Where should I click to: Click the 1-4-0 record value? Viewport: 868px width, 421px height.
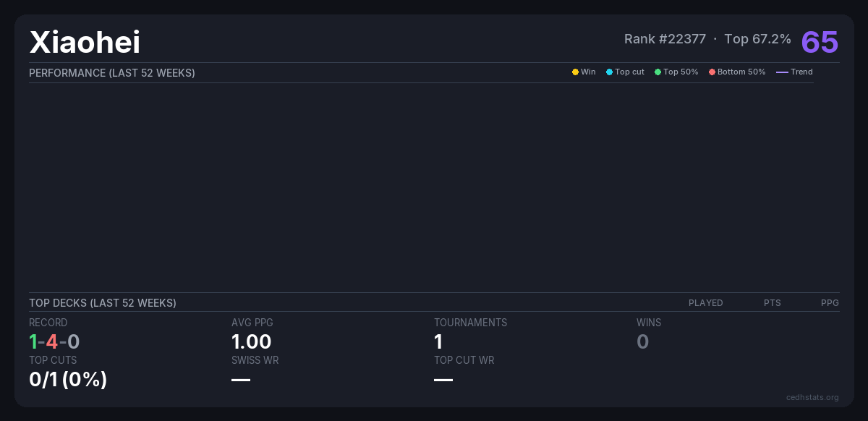pyautogui.click(x=54, y=341)
